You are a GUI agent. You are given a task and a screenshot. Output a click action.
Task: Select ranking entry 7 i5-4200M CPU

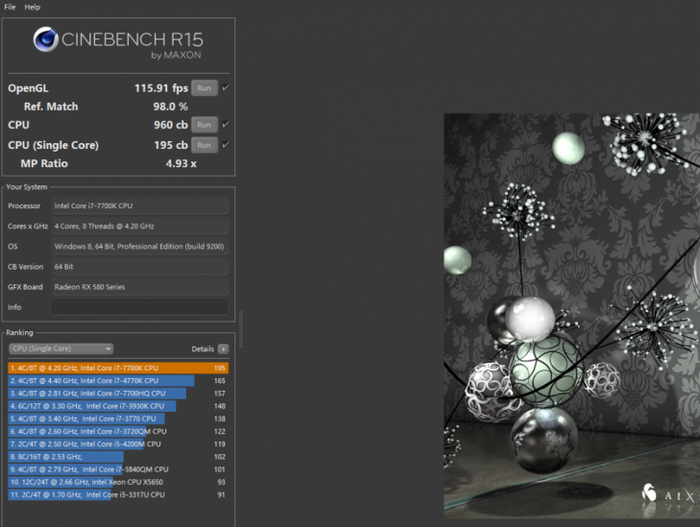pyautogui.click(x=118, y=444)
